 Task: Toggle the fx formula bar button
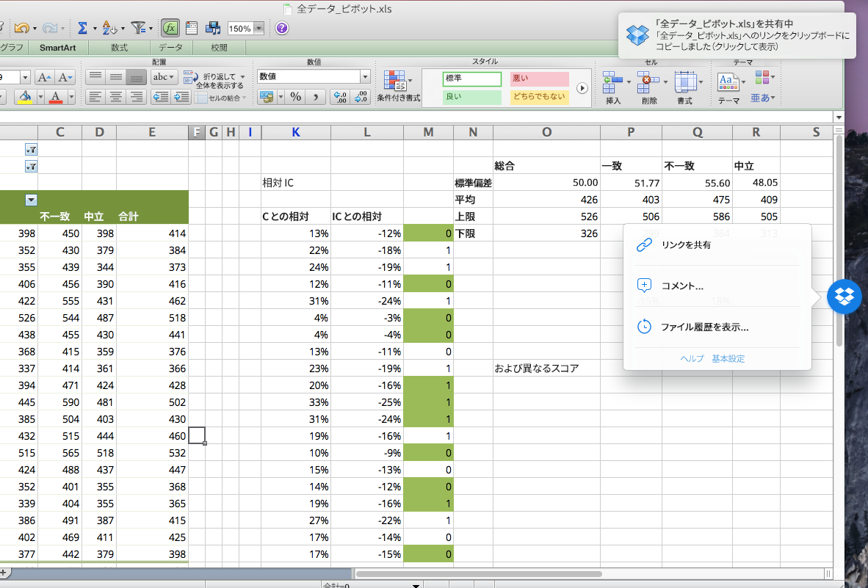point(170,28)
